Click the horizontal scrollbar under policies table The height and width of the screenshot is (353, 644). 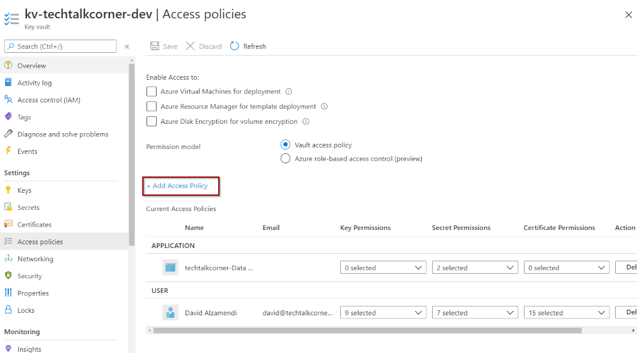(x=367, y=330)
